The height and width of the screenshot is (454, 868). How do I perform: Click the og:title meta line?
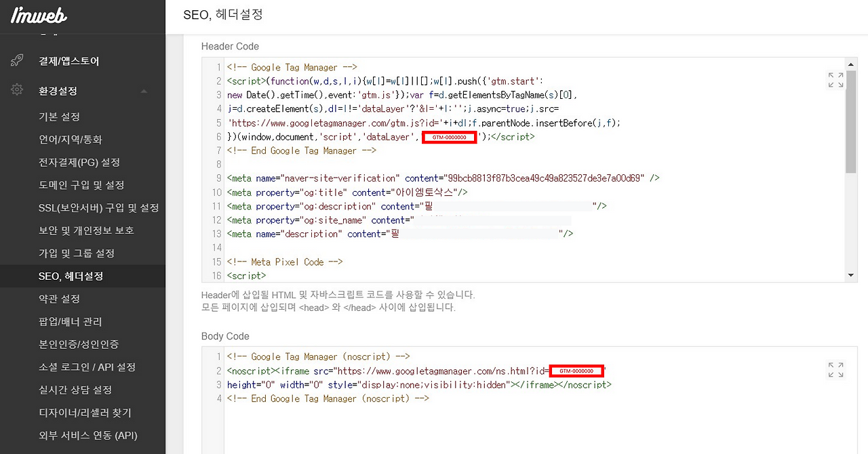347,192
